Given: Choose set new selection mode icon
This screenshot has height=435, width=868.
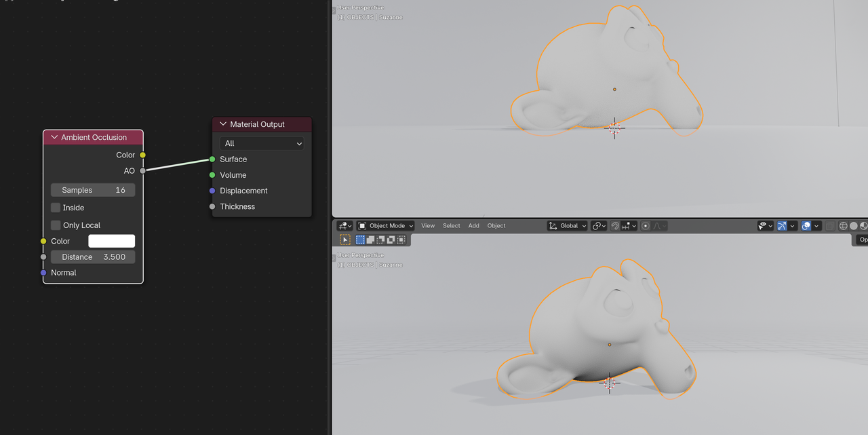Looking at the screenshot, I should [x=360, y=240].
